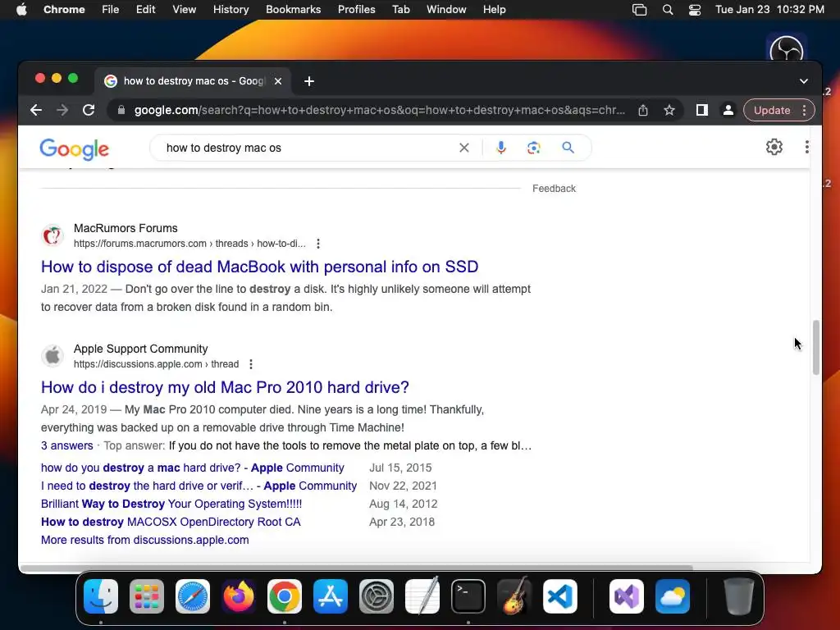The width and height of the screenshot is (840, 630).
Task: Open the Chrome profile avatar
Action: click(728, 110)
